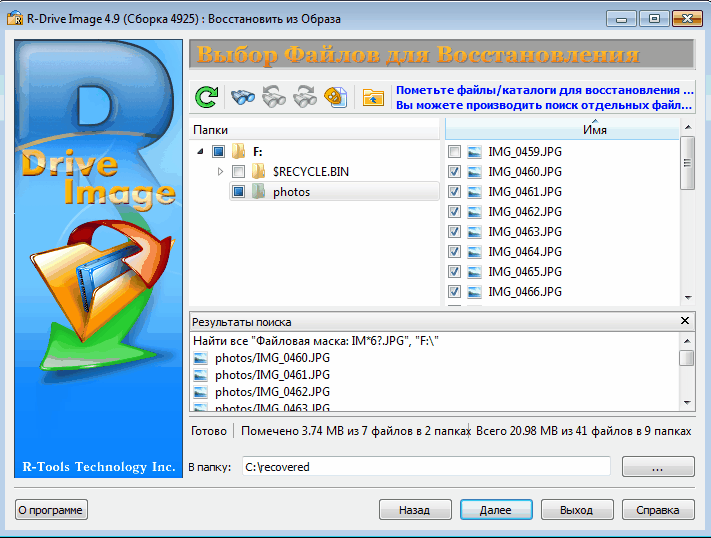Viewport: 711px width, 538px height.
Task: Open Справка help button
Action: pos(658,510)
